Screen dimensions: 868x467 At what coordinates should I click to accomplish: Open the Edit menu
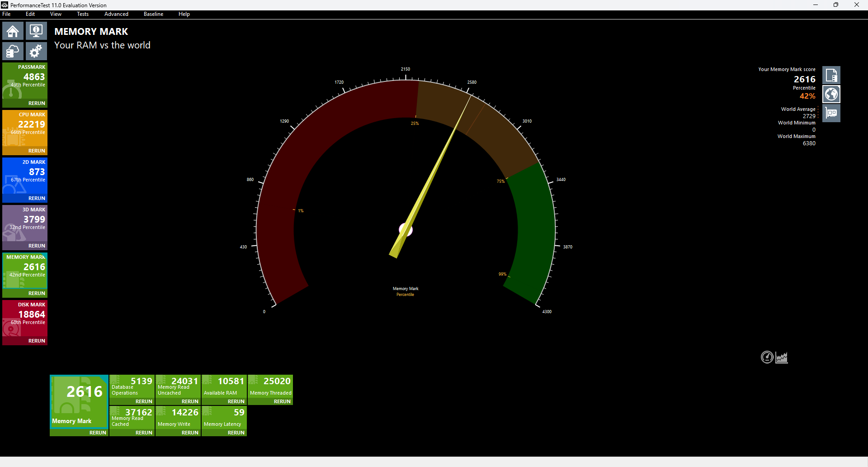click(x=30, y=14)
